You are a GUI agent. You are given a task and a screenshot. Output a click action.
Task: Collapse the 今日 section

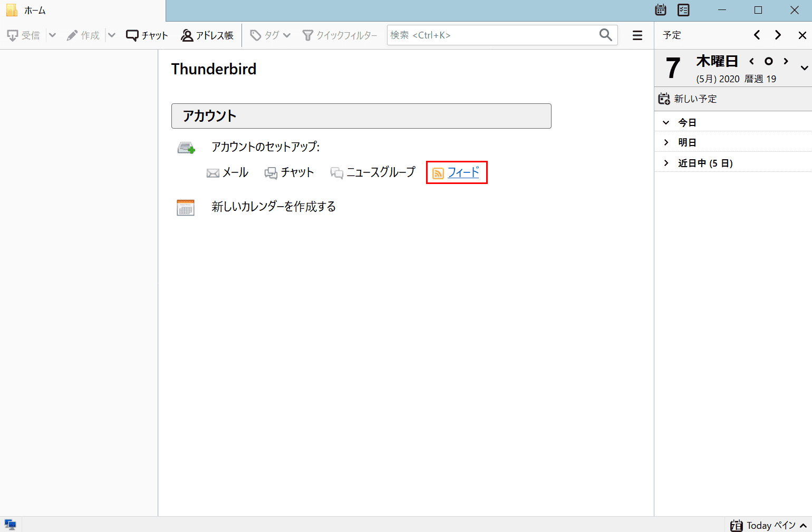click(666, 122)
